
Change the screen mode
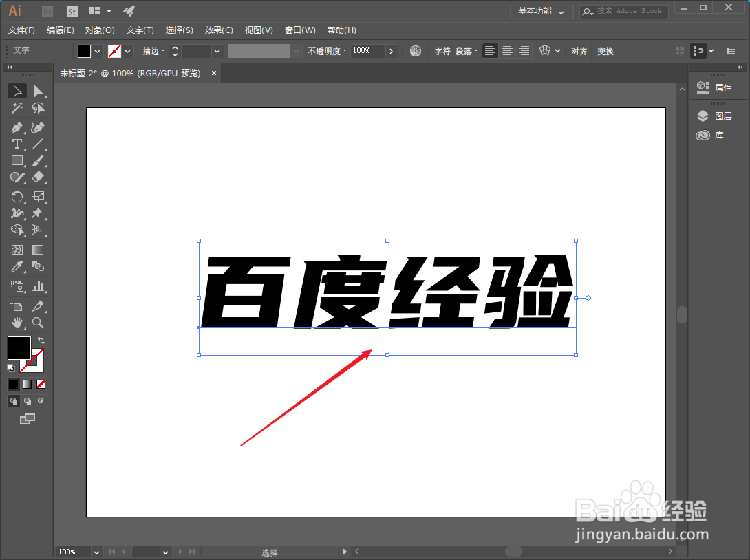click(x=28, y=418)
